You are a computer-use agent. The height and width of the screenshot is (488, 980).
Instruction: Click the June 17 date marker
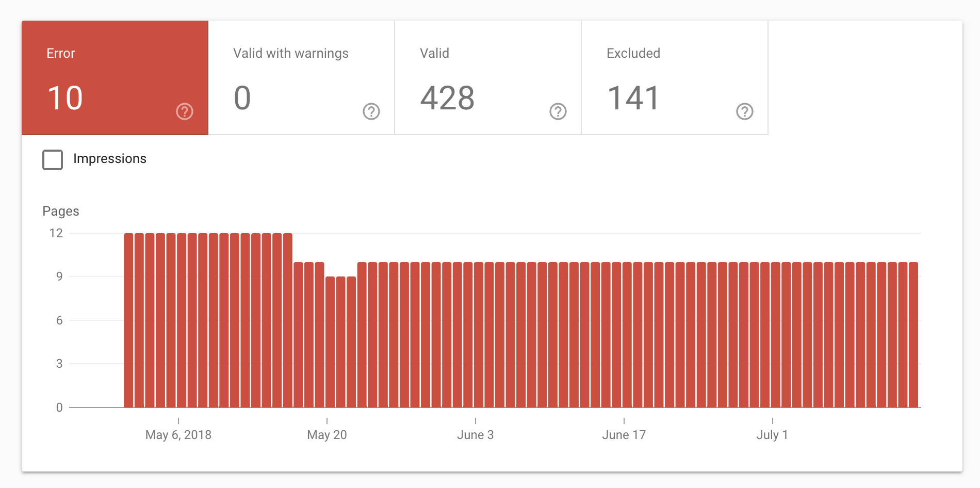tap(624, 435)
